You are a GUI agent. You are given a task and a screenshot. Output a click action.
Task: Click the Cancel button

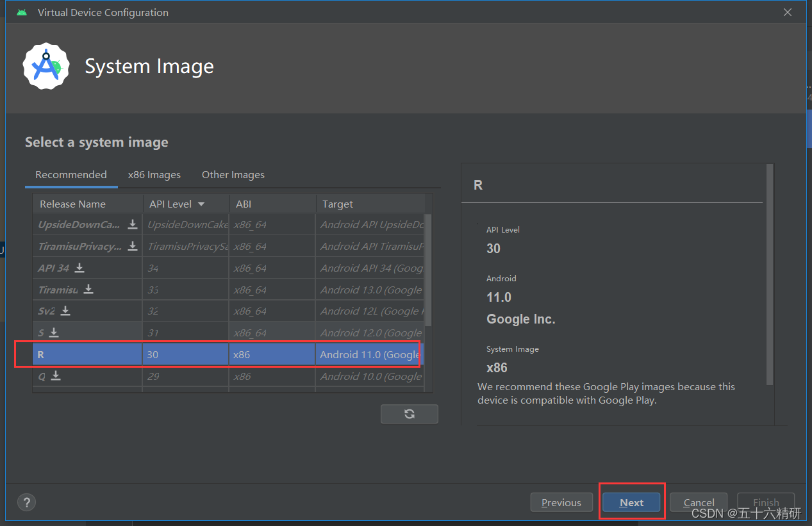699,502
